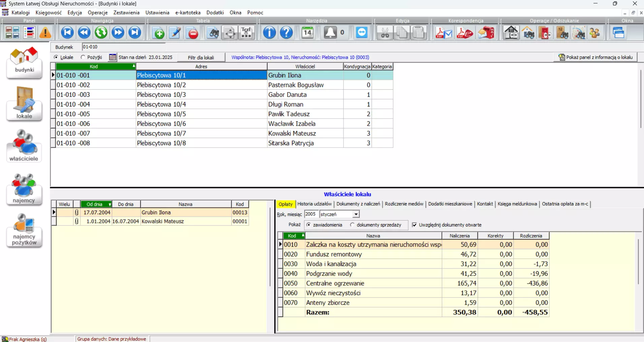Viewport: 644px width, 342px height.
Task: Delete record with red minus icon
Action: coord(193,33)
